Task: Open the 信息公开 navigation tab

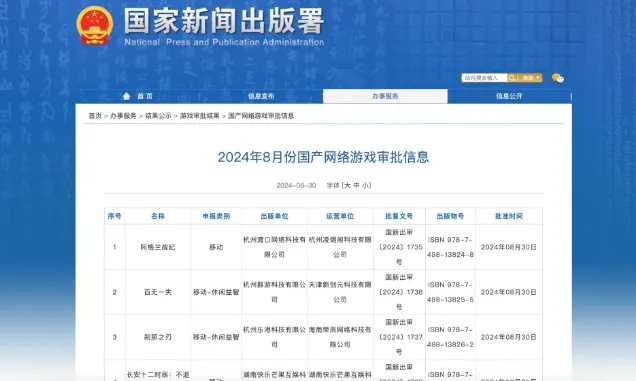Action: coord(509,96)
